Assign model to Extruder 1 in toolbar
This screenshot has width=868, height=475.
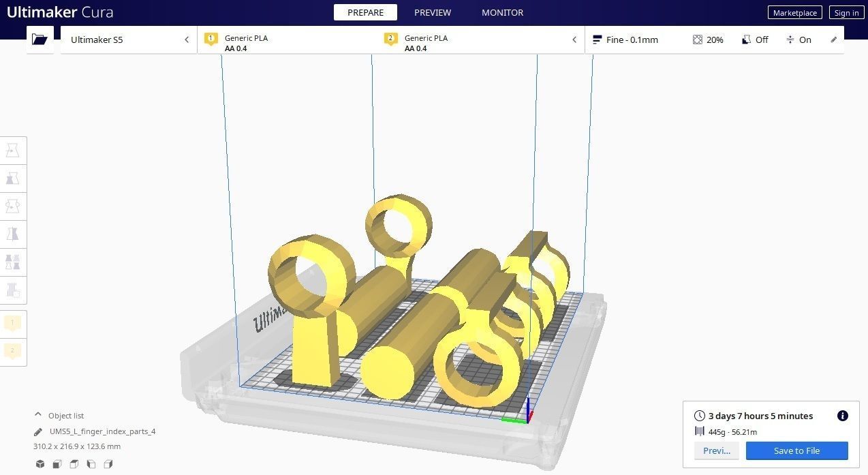(x=13, y=324)
